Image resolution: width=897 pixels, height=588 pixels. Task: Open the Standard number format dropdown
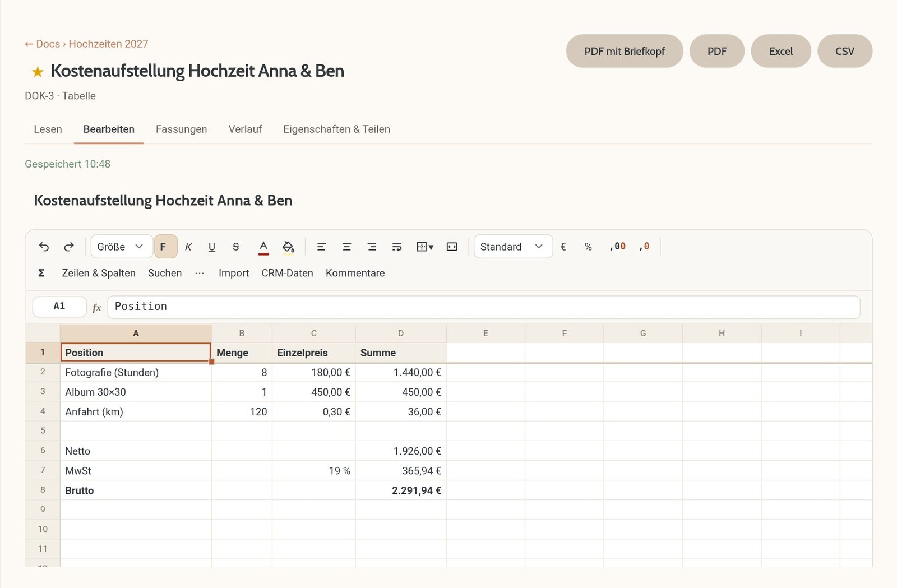513,247
